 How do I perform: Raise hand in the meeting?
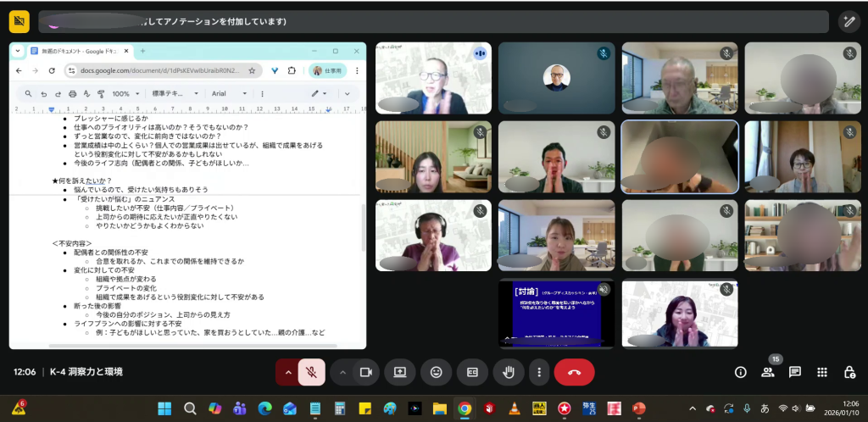(509, 372)
